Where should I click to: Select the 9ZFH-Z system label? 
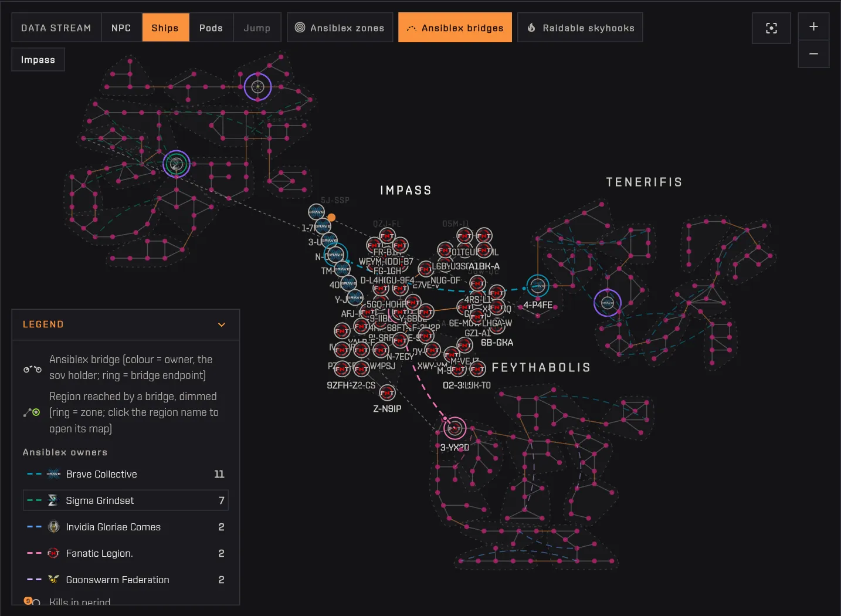[x=339, y=385]
